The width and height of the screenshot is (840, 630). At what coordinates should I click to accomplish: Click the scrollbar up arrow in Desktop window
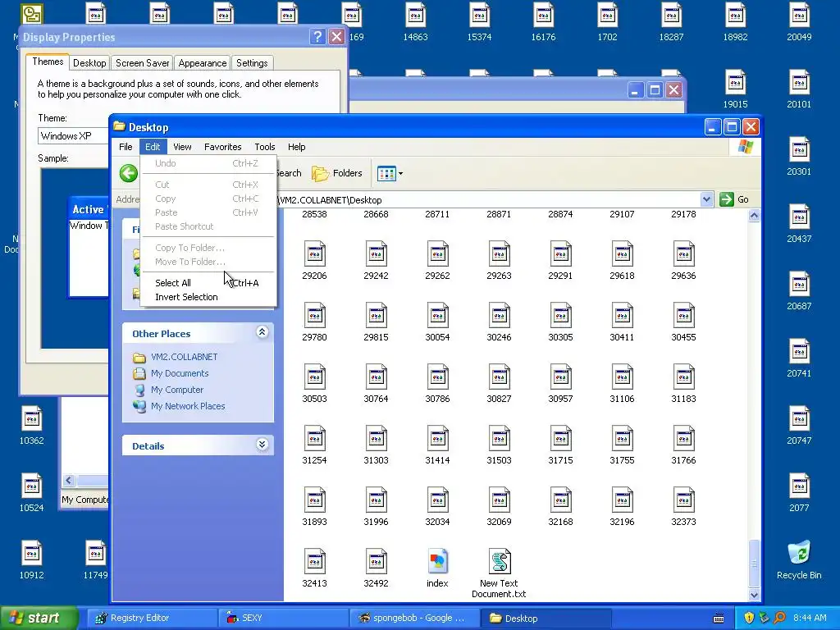(x=754, y=216)
